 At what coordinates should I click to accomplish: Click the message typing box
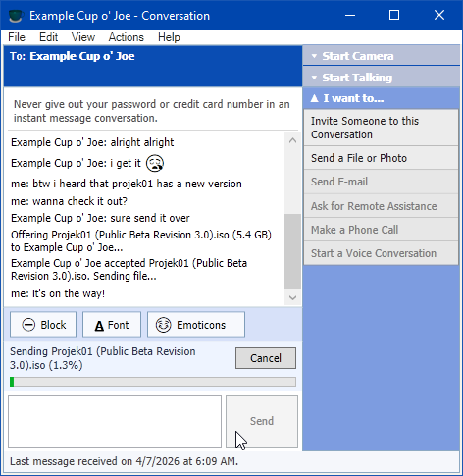click(x=115, y=421)
